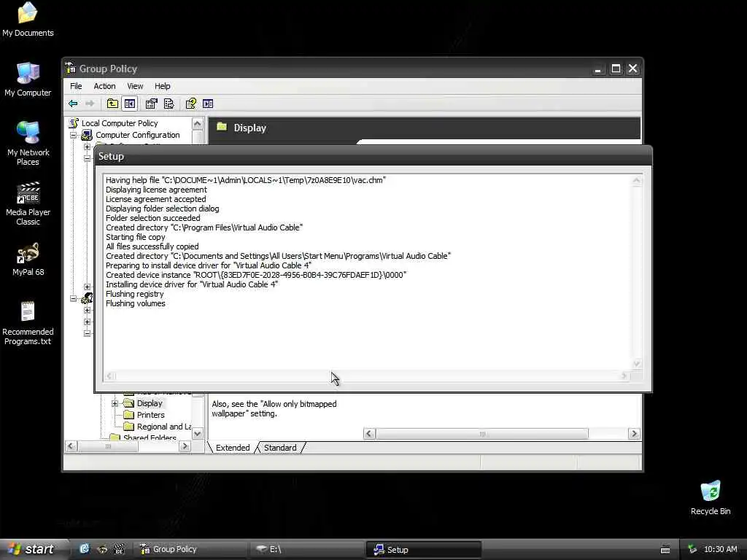Click the Internet Explorer quick launch icon
This screenshot has width=747, height=560.
pos(85,549)
